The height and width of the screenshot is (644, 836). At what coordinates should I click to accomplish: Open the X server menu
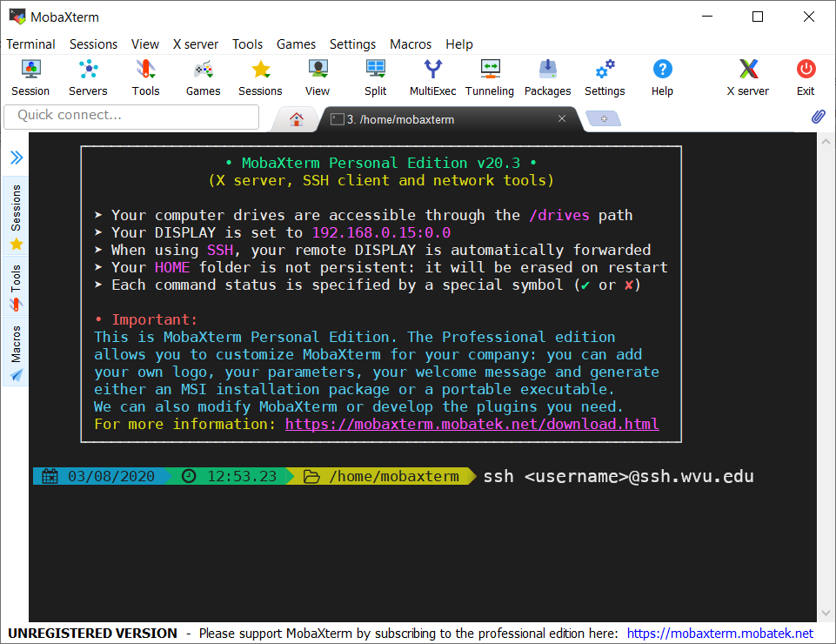(195, 44)
